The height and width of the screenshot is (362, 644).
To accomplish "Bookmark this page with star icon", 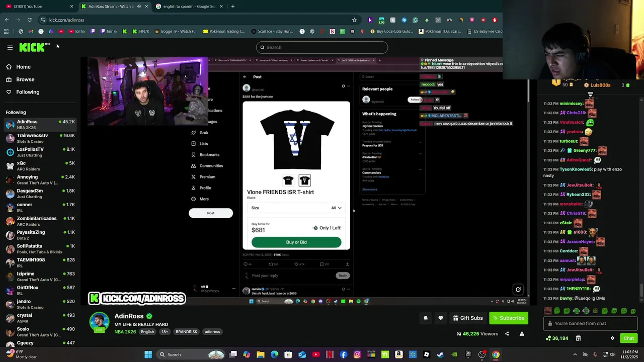I will pos(354,20).
